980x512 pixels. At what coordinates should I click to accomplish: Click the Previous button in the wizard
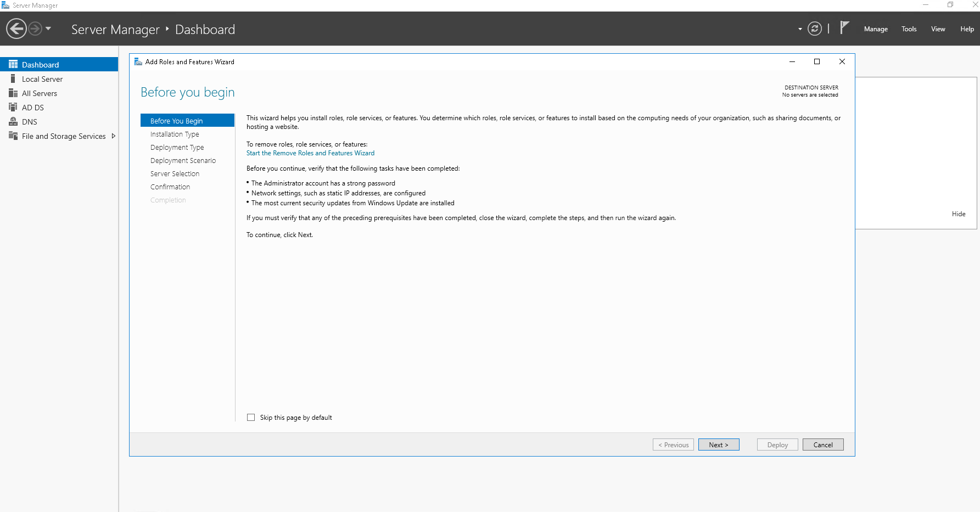(x=673, y=445)
